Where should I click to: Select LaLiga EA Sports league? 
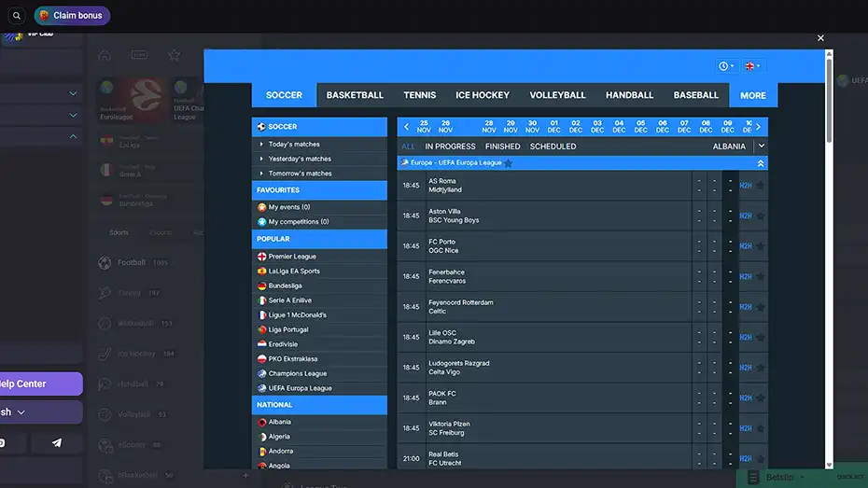[319, 272]
